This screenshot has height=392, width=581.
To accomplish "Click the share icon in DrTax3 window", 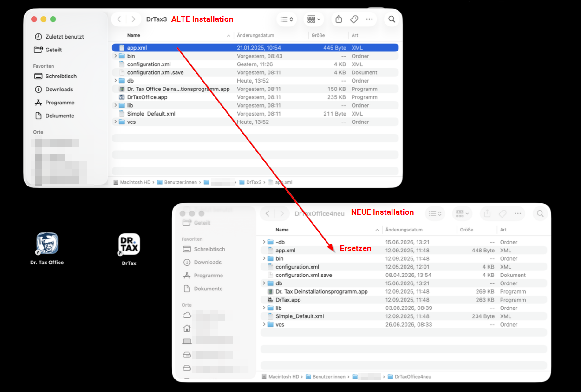I will pos(339,19).
